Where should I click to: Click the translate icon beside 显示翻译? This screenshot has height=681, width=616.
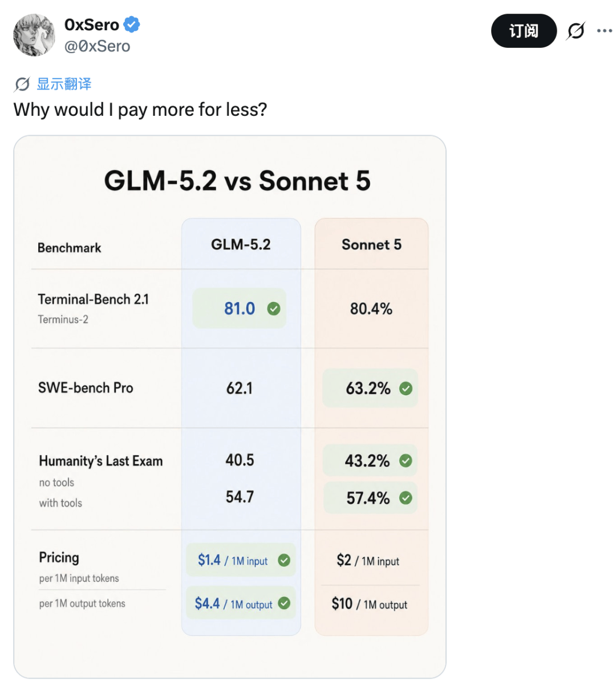click(x=22, y=84)
